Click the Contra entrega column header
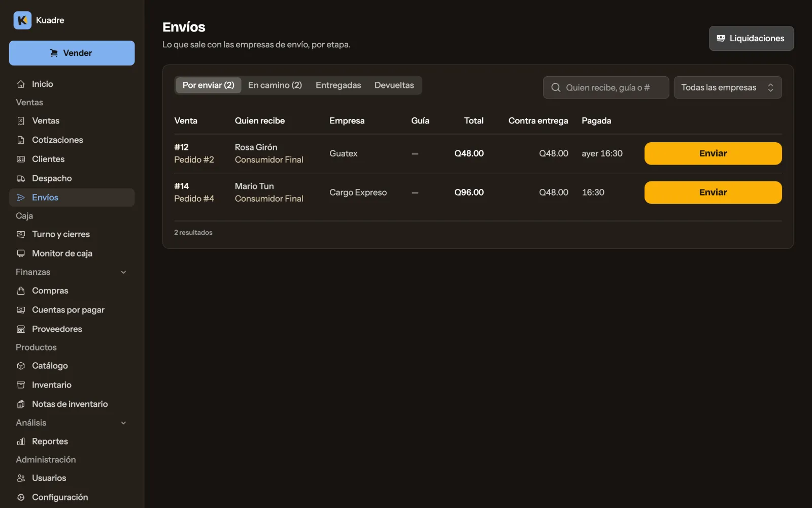The image size is (812, 508). (x=538, y=121)
